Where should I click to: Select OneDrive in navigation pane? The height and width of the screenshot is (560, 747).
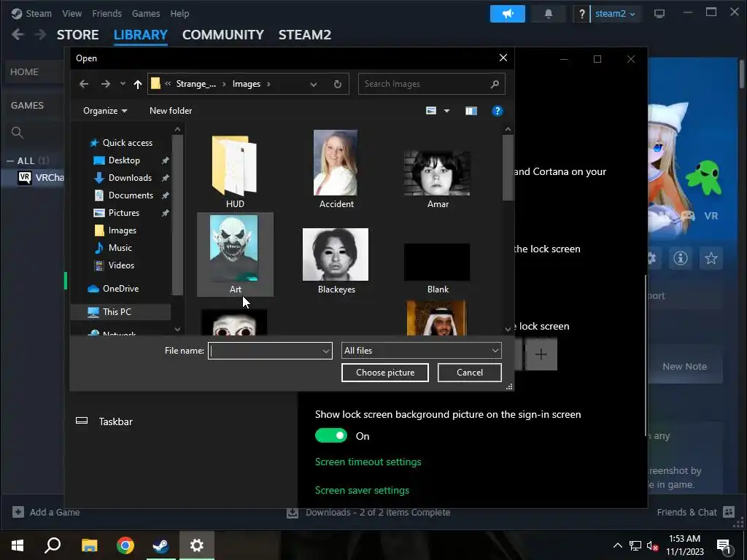(x=120, y=289)
